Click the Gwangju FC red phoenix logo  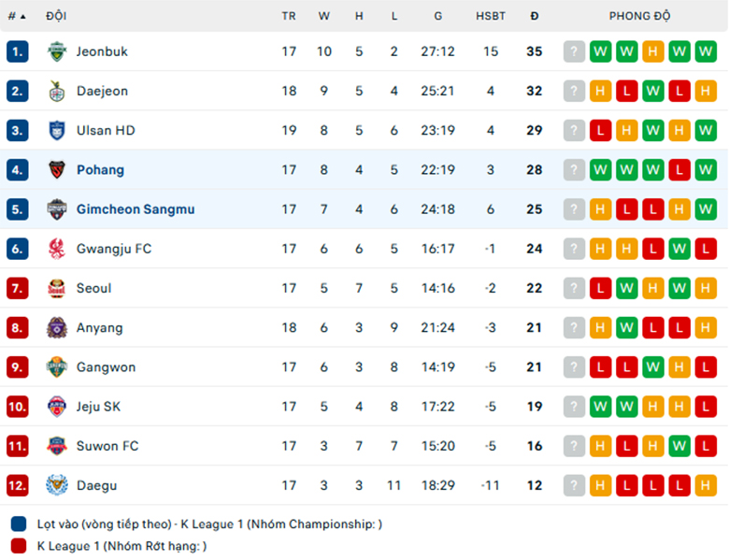click(57, 249)
